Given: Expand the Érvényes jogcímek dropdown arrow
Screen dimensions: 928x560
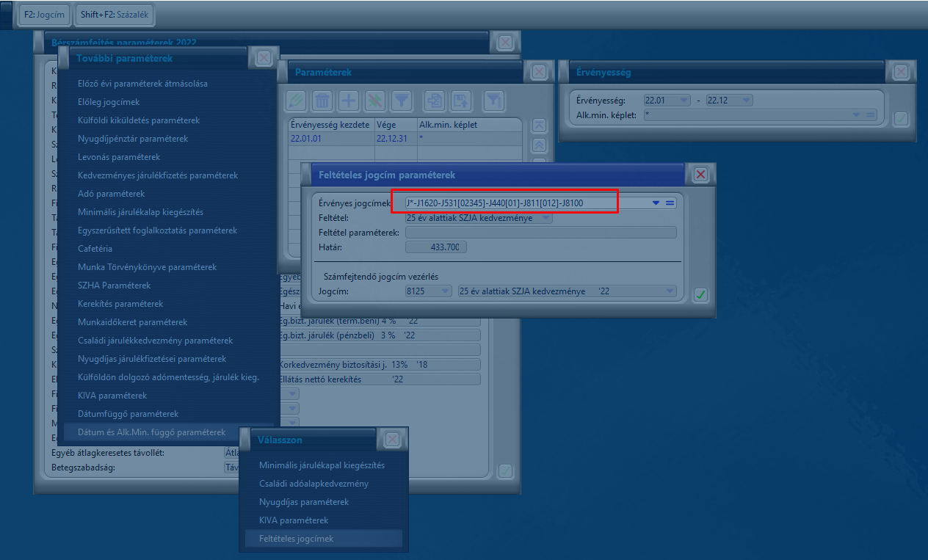Looking at the screenshot, I should (656, 203).
